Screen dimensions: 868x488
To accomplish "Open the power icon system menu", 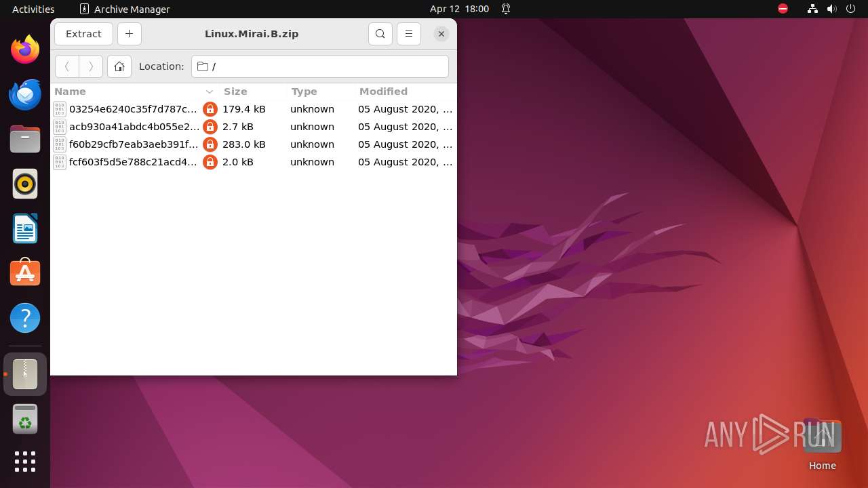I will click(850, 9).
